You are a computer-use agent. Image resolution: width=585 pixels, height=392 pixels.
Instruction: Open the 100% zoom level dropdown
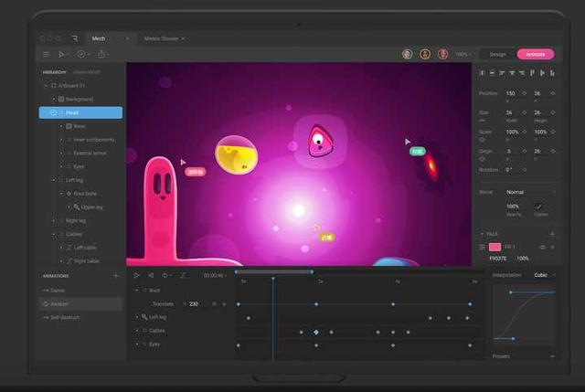point(464,54)
